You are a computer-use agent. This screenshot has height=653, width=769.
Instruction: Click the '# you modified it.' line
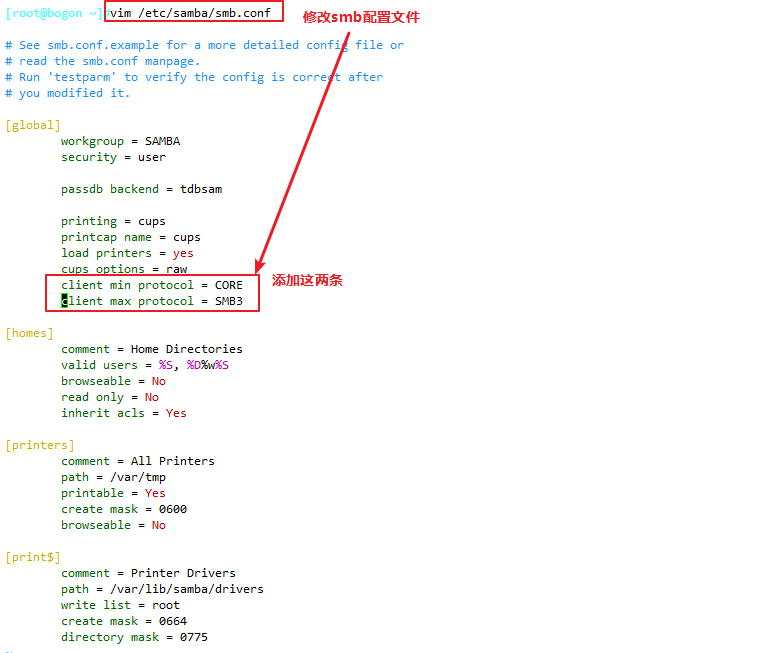click(68, 93)
